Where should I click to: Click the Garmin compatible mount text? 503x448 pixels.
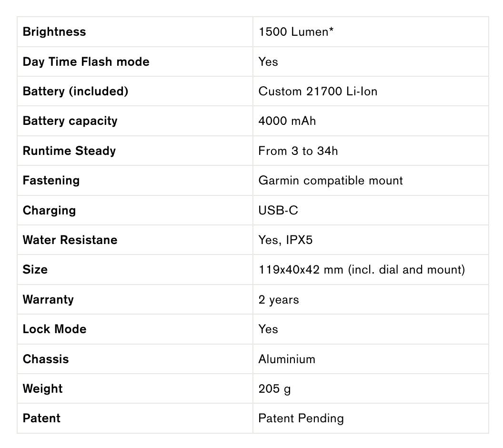coord(331,181)
